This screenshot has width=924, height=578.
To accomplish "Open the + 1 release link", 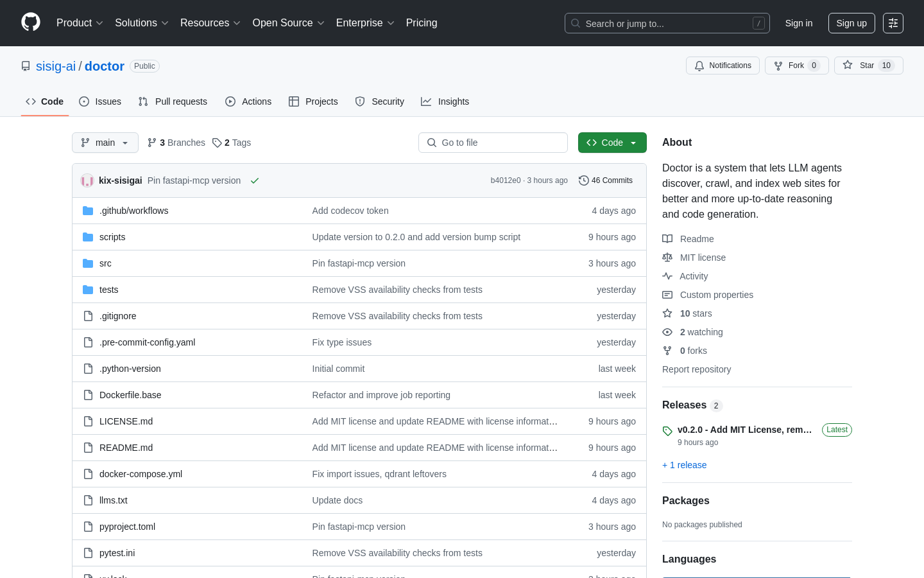I will 684,465.
